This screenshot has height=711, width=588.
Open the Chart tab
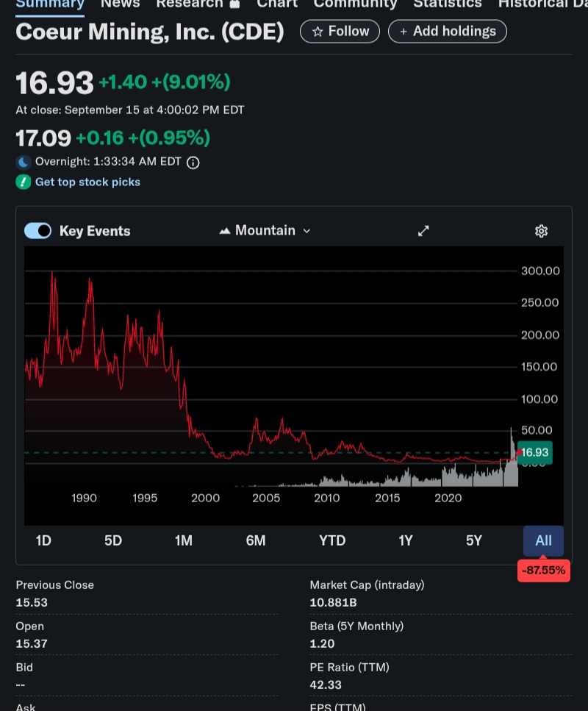(277, 4)
